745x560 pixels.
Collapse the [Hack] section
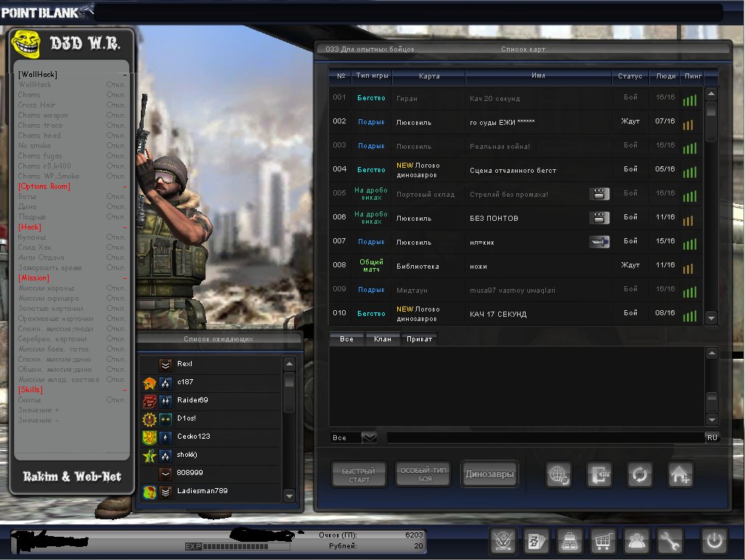[124, 227]
